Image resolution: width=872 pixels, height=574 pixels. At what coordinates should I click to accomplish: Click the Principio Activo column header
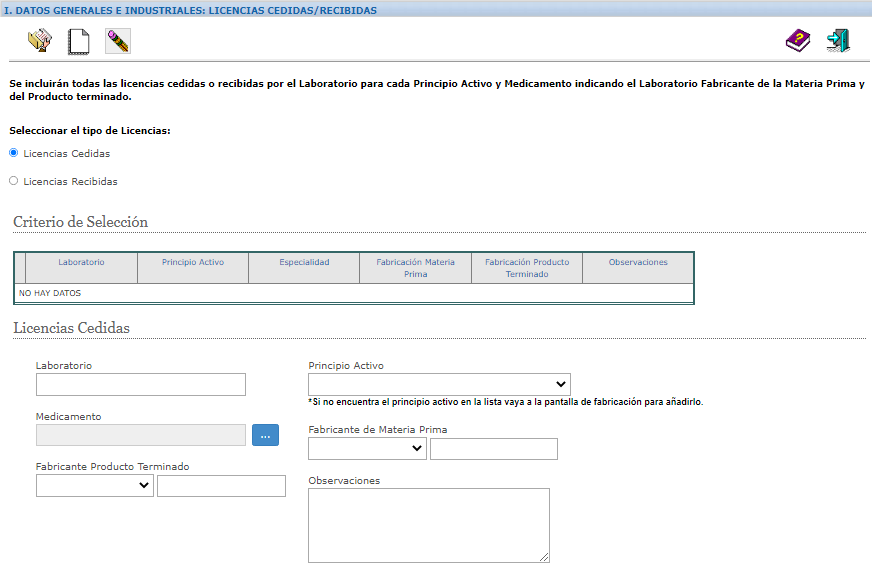[x=193, y=262]
